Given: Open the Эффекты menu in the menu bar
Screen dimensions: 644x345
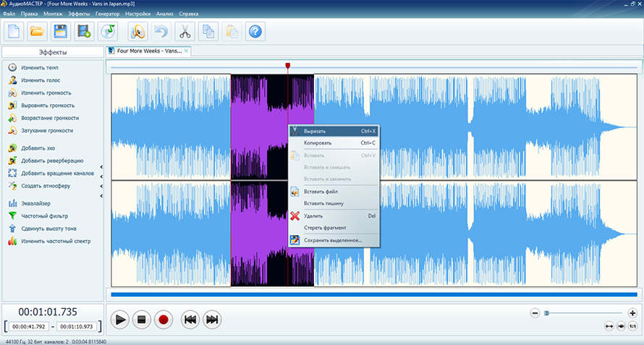Looking at the screenshot, I should pos(79,14).
